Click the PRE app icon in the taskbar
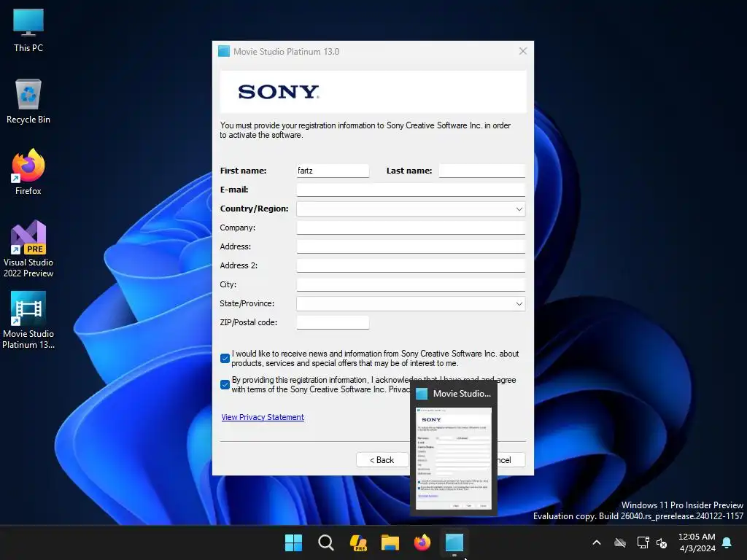The image size is (747, 560). (357, 542)
